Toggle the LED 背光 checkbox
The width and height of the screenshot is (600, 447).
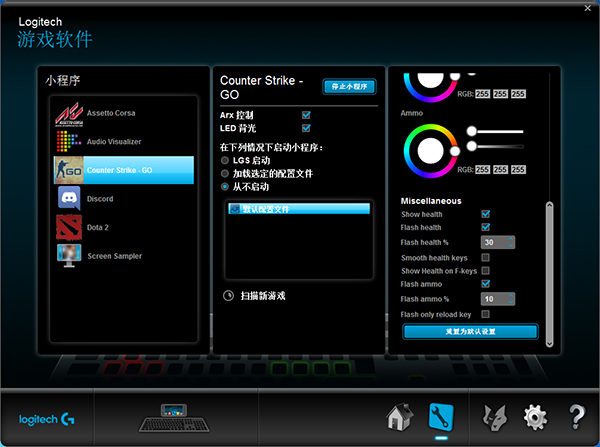(x=306, y=128)
